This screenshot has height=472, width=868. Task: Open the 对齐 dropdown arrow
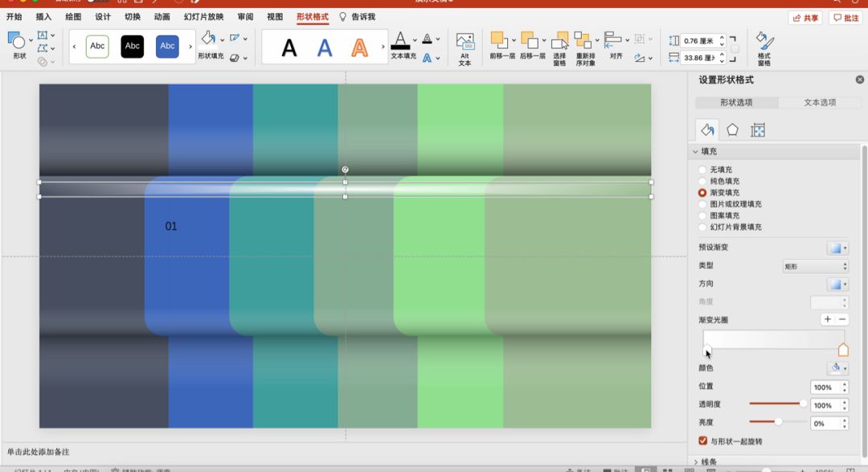coord(627,40)
